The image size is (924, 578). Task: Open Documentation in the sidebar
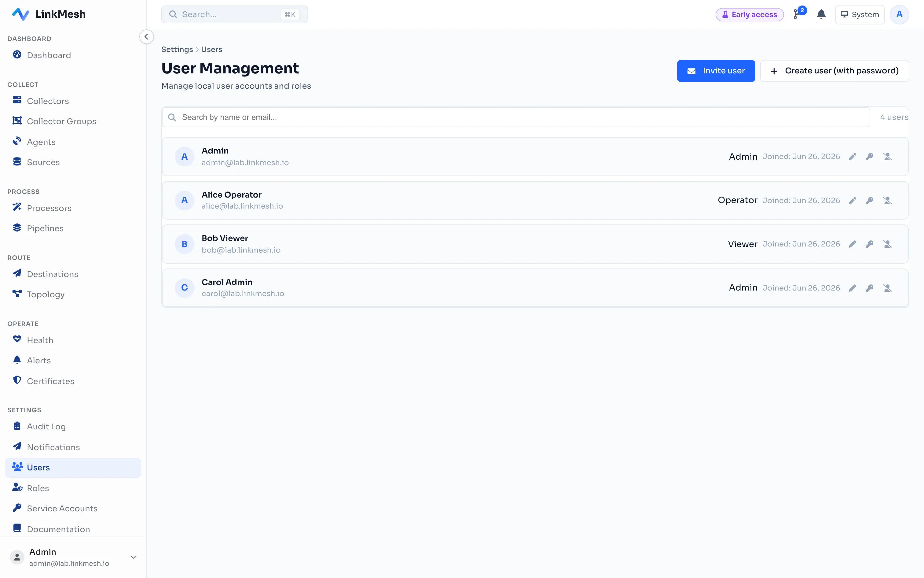pyautogui.click(x=72, y=529)
